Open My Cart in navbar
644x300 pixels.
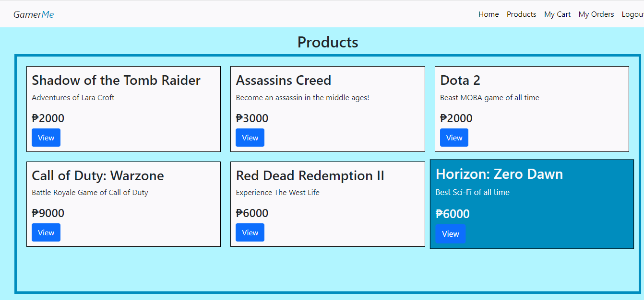(557, 14)
